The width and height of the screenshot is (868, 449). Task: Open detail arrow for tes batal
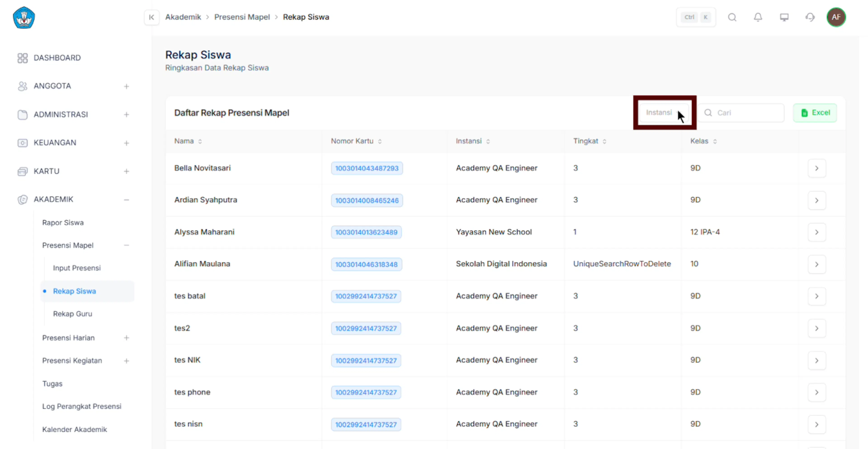[x=817, y=296]
